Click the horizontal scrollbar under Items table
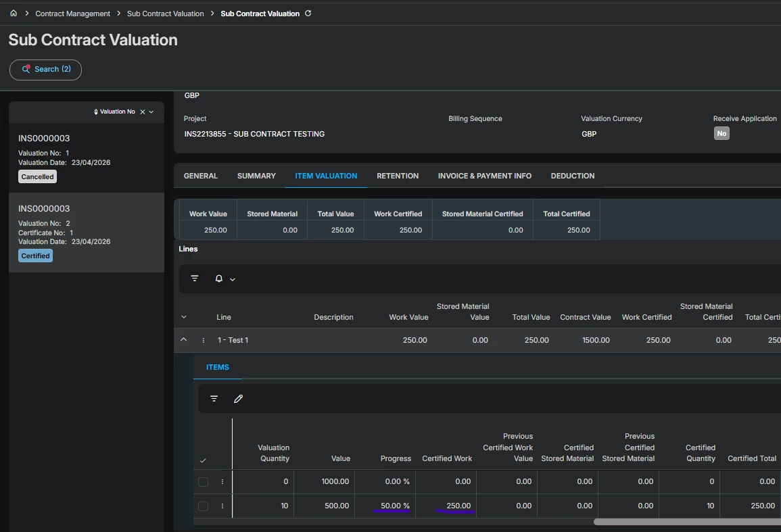 [686, 522]
